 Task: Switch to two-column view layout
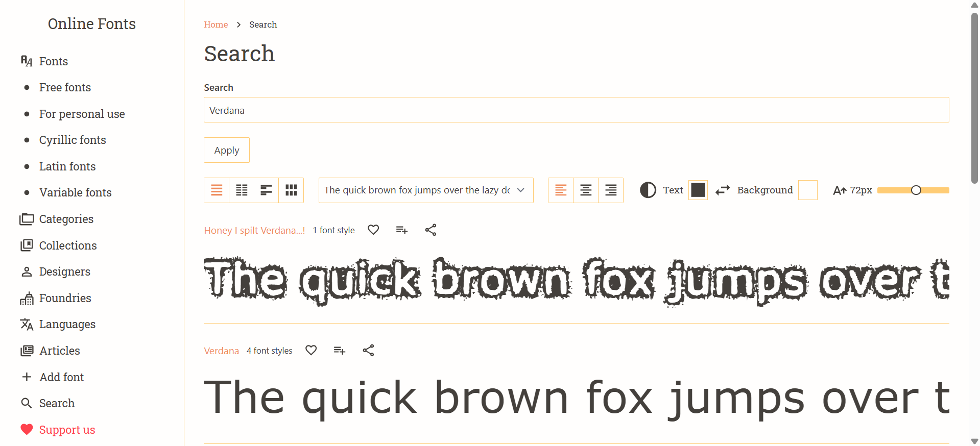242,190
